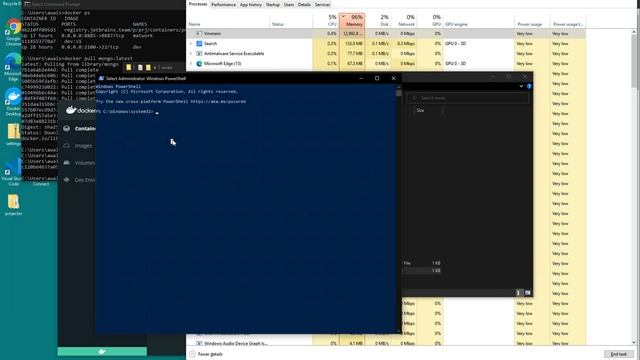Screen dimensions: 640x360
Task: Click the PowerShell icon in its title bar
Action: click(101, 78)
